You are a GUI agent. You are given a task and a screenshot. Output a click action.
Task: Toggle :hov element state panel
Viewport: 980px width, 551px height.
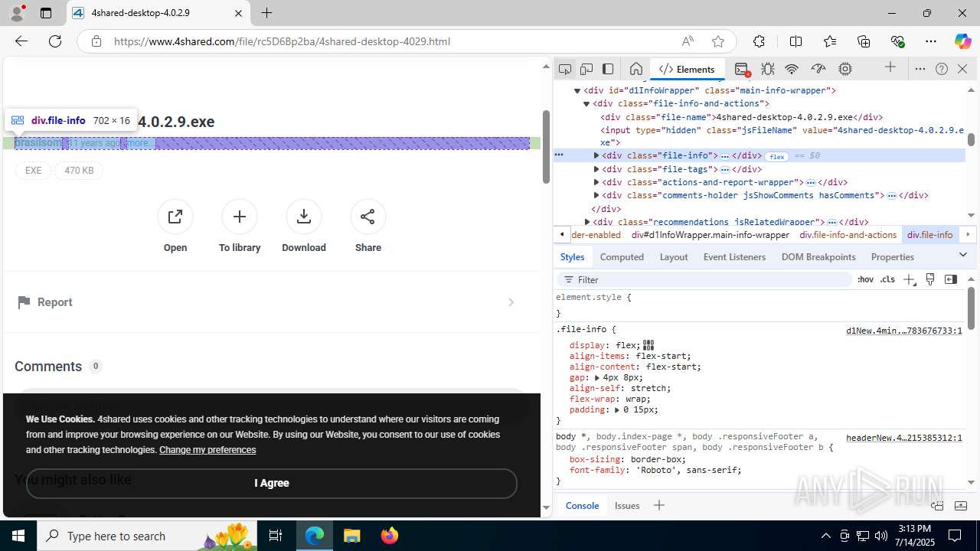coord(865,280)
